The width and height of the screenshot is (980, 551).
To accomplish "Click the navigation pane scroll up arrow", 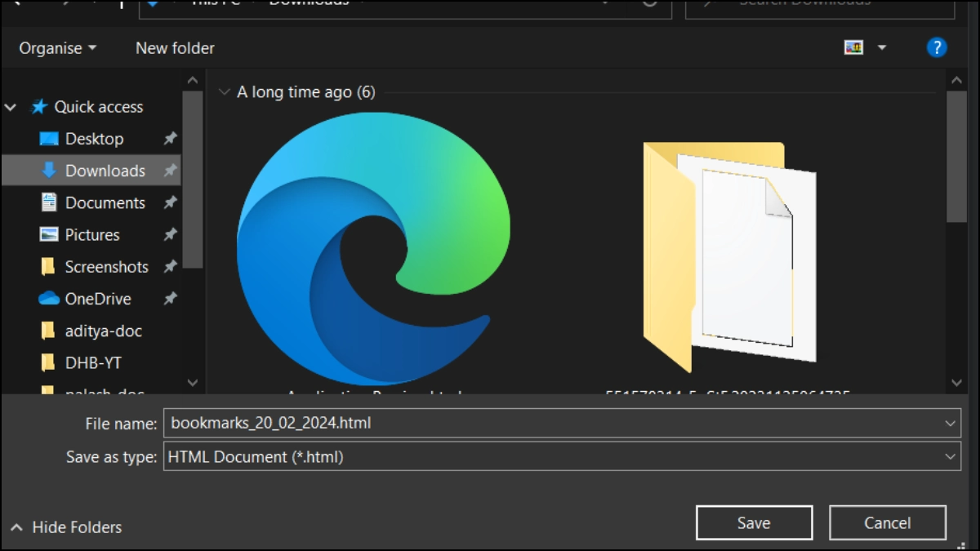I will tap(193, 80).
